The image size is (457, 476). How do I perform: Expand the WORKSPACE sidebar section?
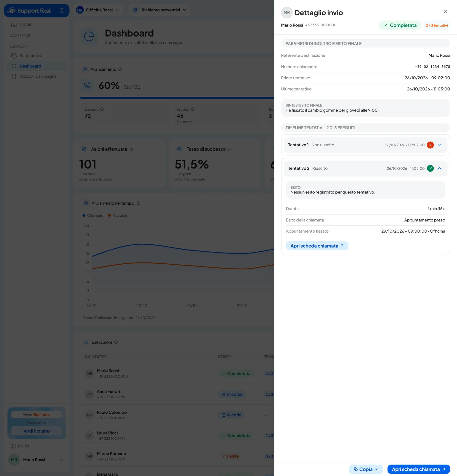click(x=36, y=35)
